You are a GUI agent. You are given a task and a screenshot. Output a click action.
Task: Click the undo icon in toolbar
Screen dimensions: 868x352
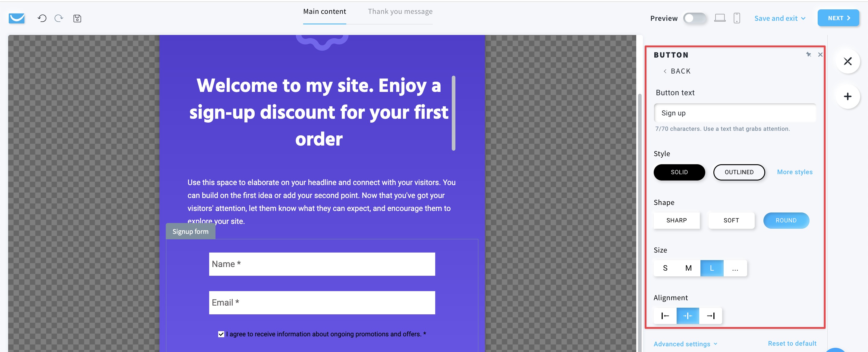click(x=42, y=18)
